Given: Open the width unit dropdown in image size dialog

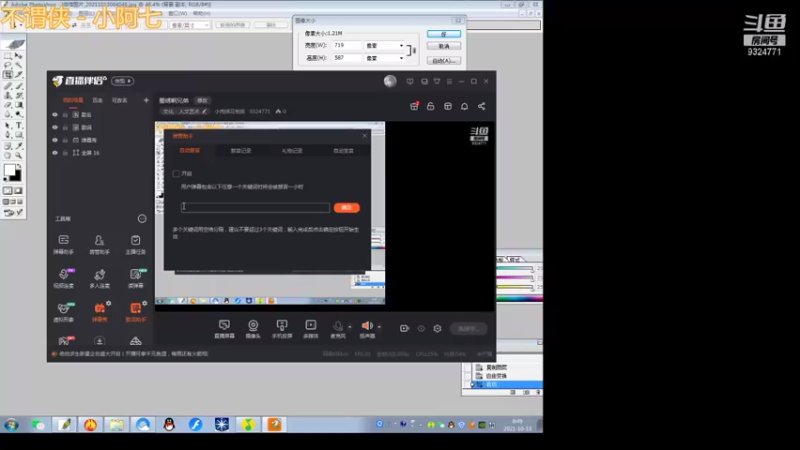Looking at the screenshot, I should [x=384, y=45].
